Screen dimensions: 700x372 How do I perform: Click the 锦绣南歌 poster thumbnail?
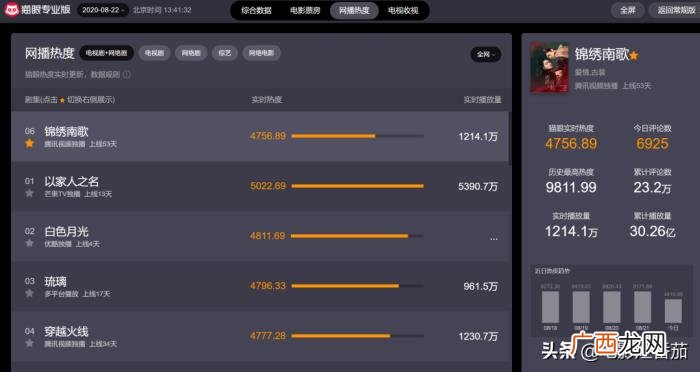click(x=549, y=67)
